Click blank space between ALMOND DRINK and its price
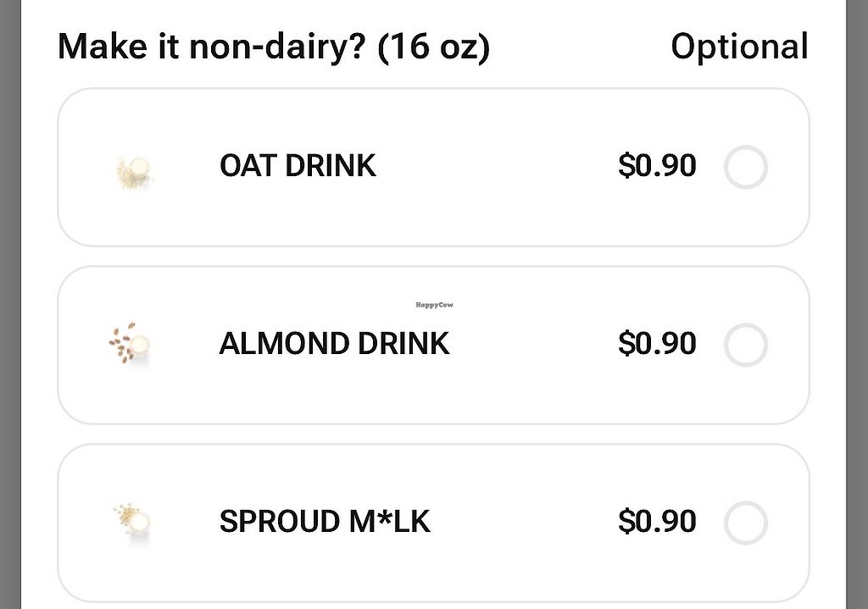Viewport: 868px width, 609px height. point(534,345)
